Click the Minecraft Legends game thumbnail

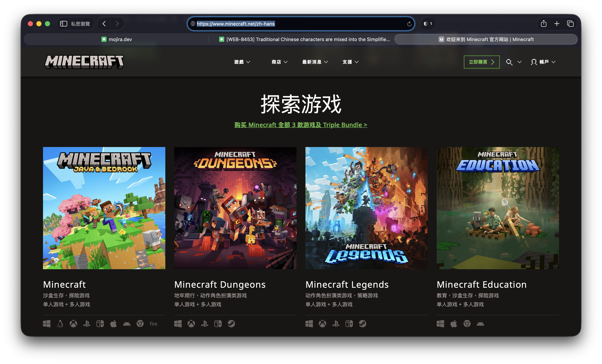(x=366, y=208)
